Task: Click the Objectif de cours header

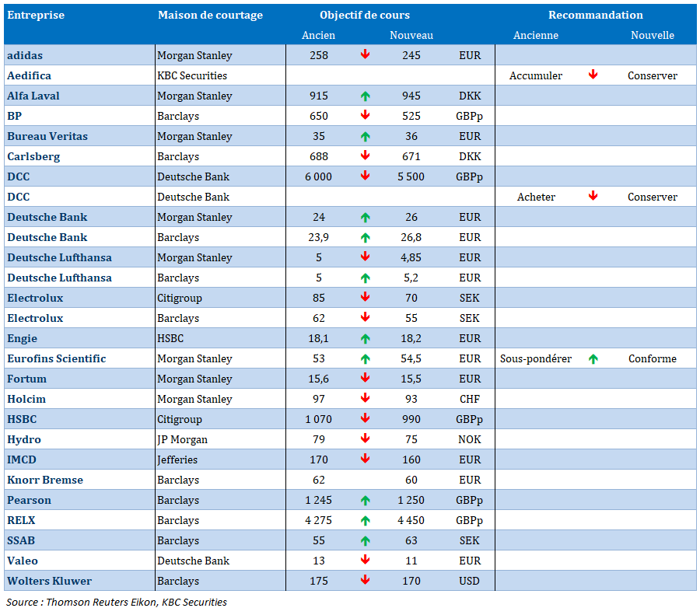Action: click(x=364, y=16)
